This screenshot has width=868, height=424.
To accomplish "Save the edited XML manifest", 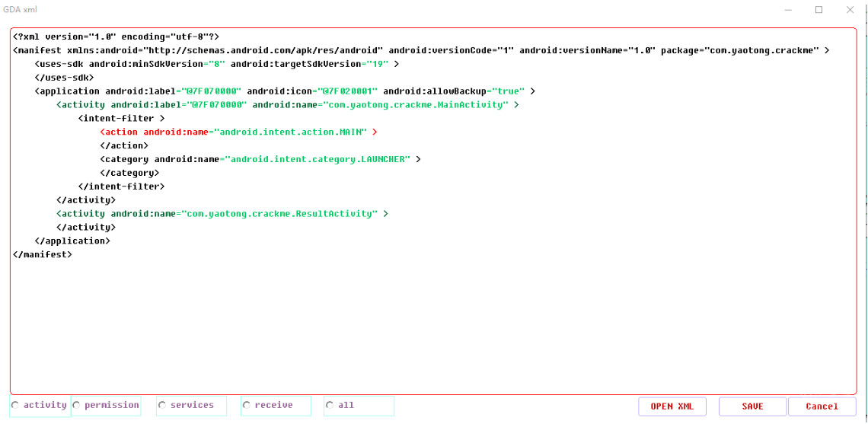I will (x=752, y=406).
